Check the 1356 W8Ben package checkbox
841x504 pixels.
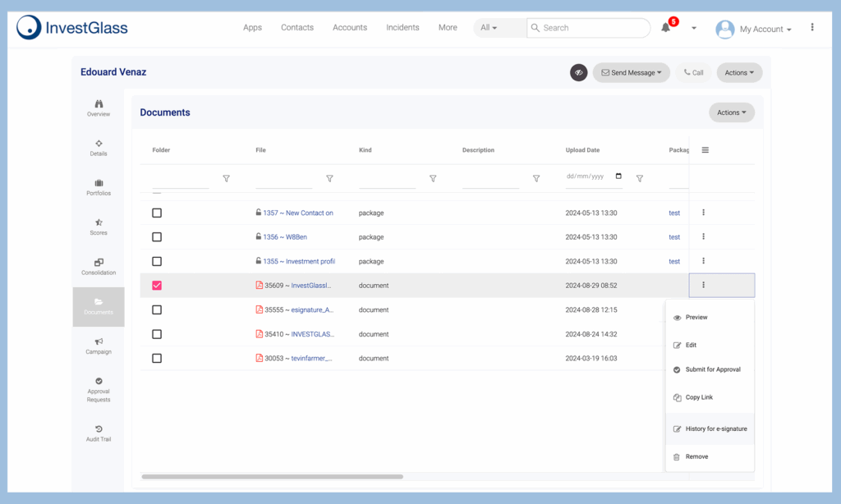157,237
